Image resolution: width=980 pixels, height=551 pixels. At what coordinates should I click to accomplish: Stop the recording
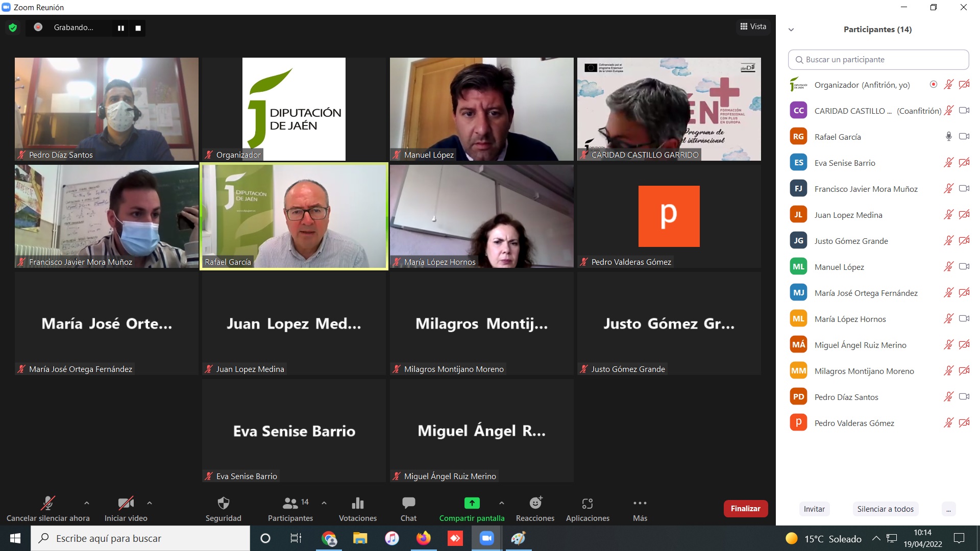[x=138, y=28]
